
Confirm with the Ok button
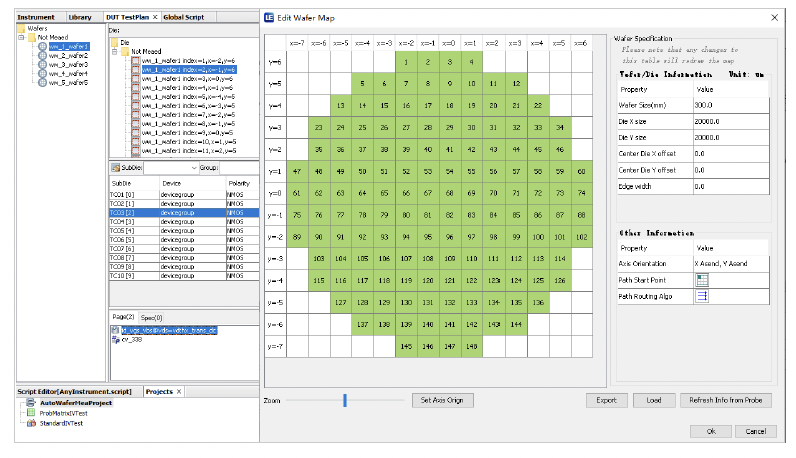pyautogui.click(x=711, y=431)
